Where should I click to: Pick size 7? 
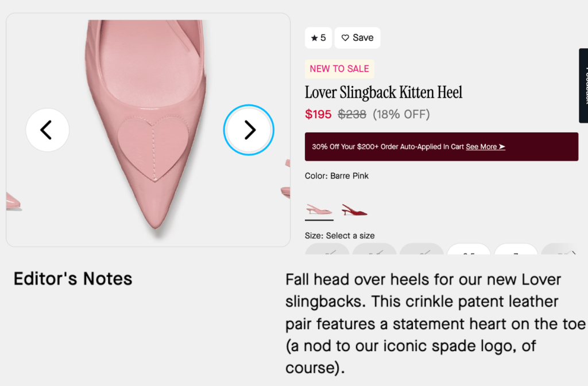[x=516, y=250]
